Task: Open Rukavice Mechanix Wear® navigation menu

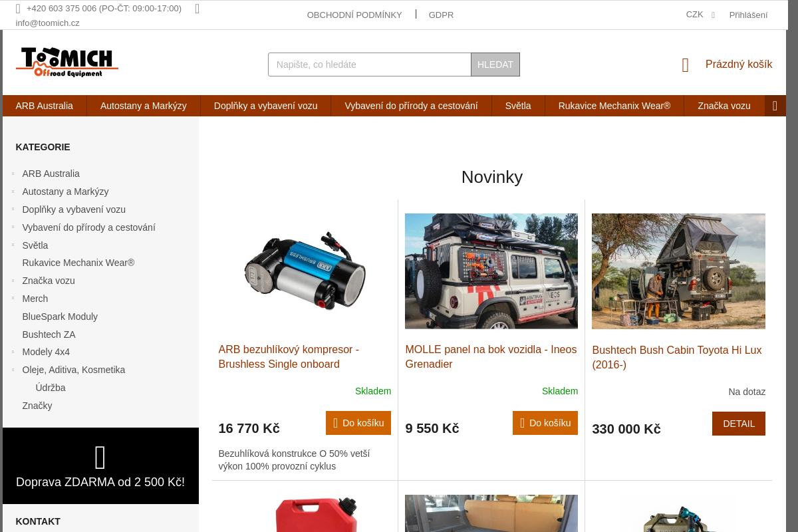Action: 614,106
